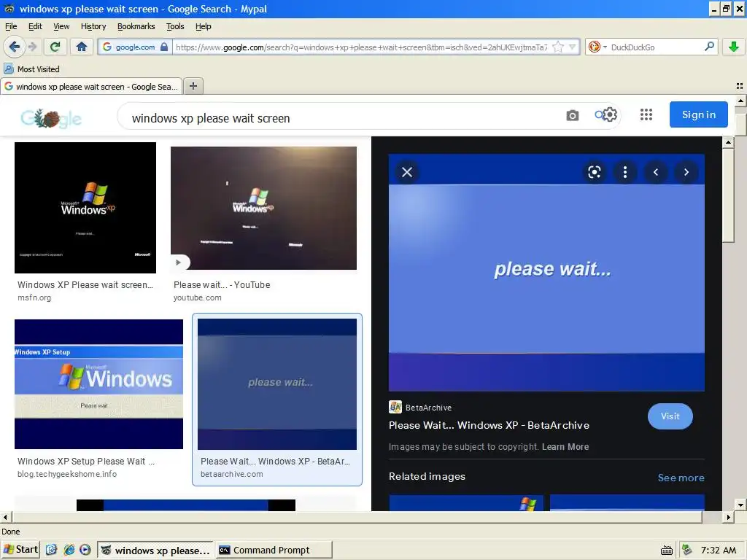Open the Bookmarks menu
747x560 pixels.
(x=136, y=26)
